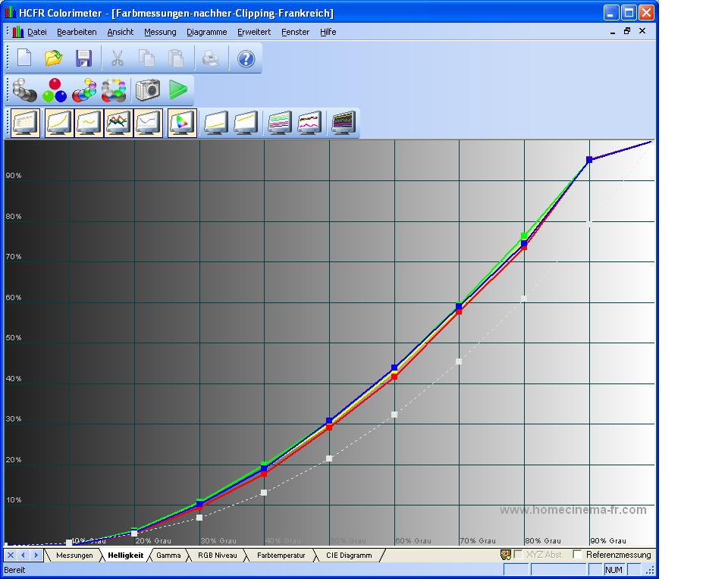Click the ring of colored spheres icon
The height and width of the screenshot is (579, 728).
pyautogui.click(x=114, y=90)
